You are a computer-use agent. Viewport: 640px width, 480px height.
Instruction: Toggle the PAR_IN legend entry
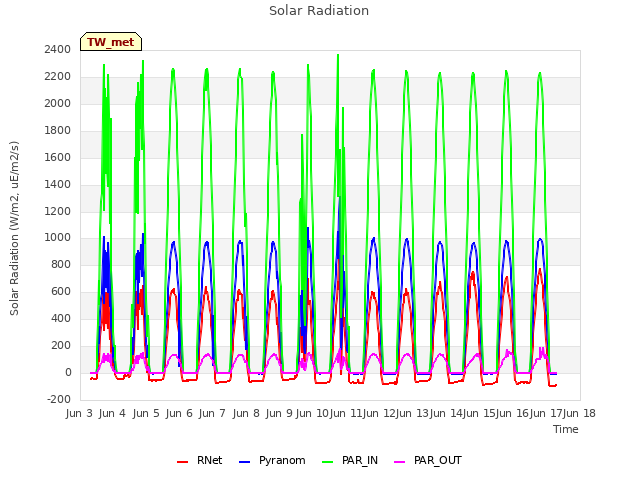click(350, 460)
